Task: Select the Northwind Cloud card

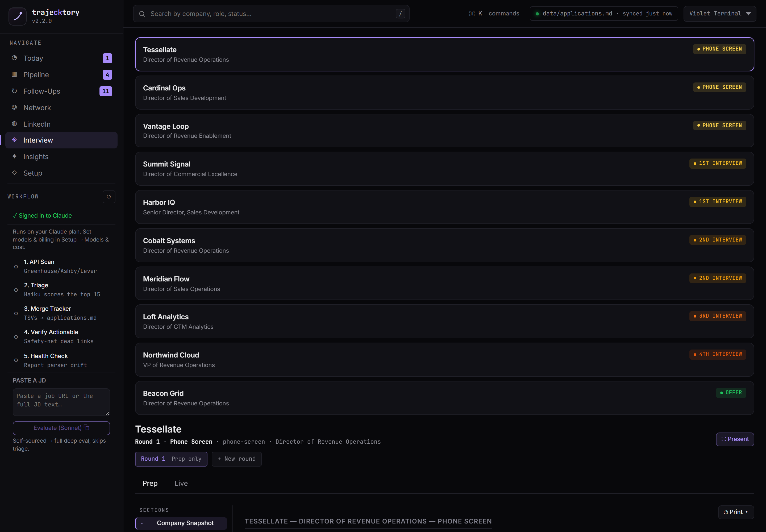Action: (444, 360)
